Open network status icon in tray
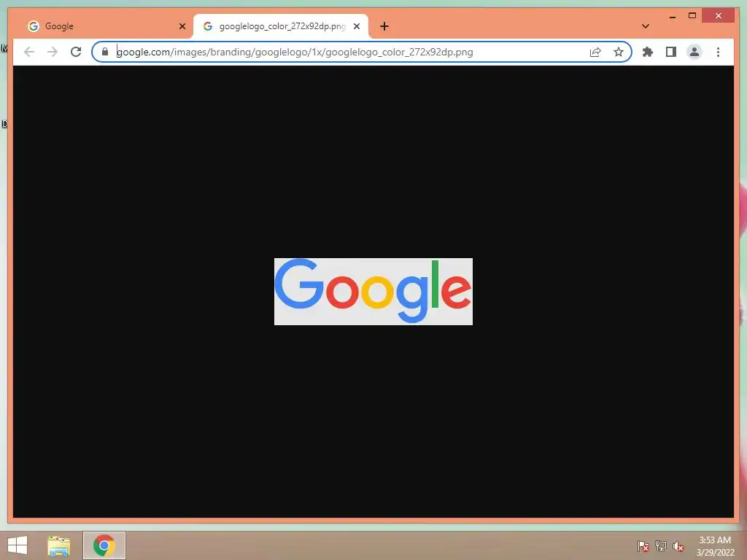747x560 pixels. [x=661, y=546]
